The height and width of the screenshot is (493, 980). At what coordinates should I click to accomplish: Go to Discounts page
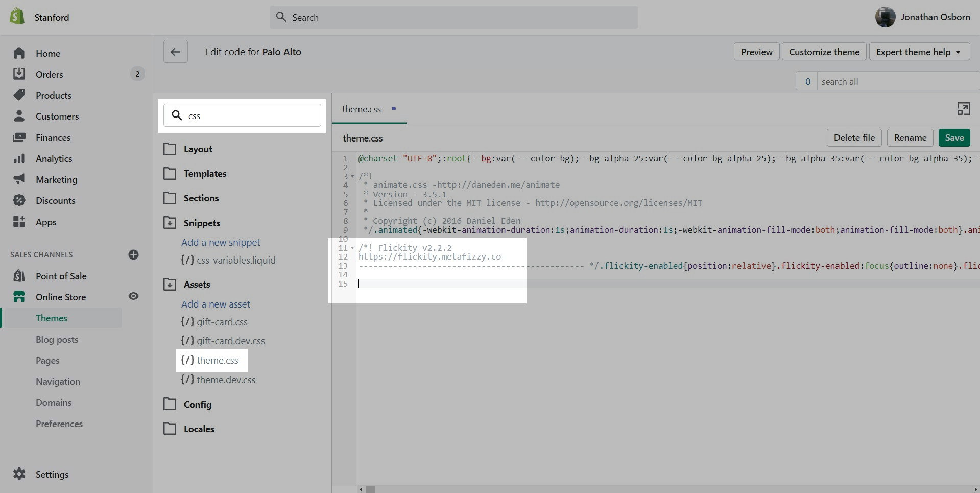pyautogui.click(x=55, y=201)
